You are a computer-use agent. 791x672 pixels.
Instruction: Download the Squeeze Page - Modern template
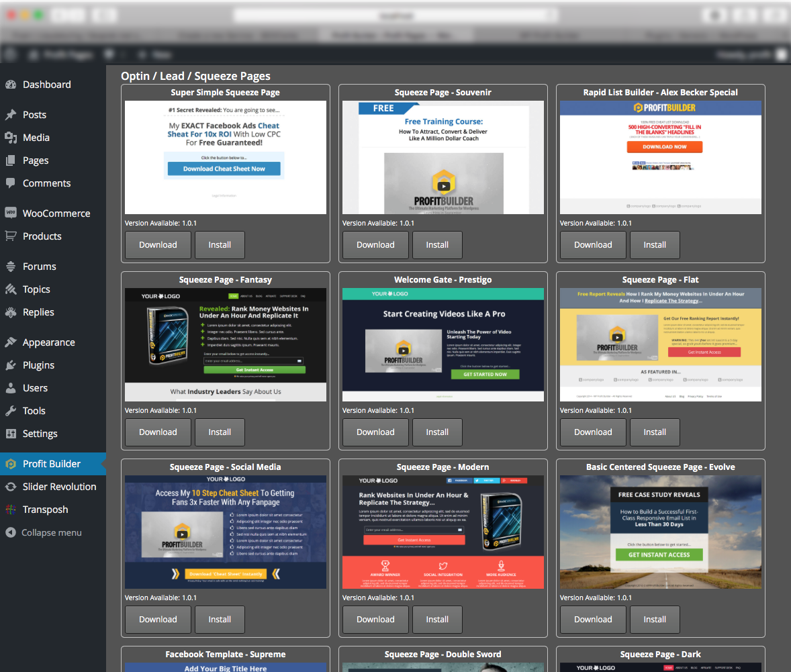pos(375,620)
